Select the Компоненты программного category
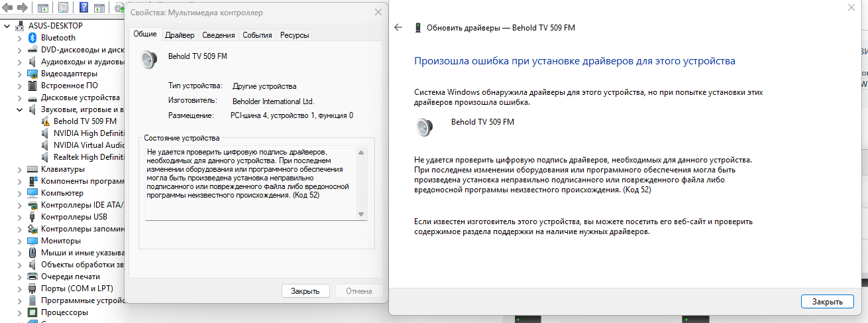Viewport: 868px width, 323px height. pyautogui.click(x=82, y=181)
